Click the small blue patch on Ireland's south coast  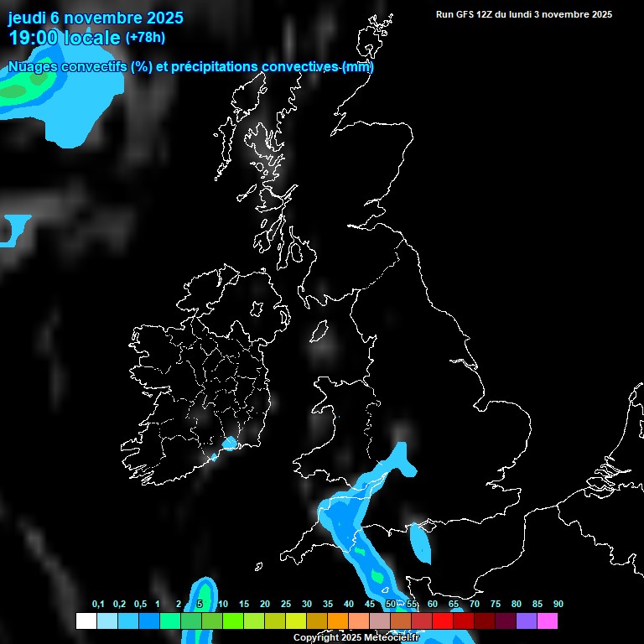pos(228,444)
